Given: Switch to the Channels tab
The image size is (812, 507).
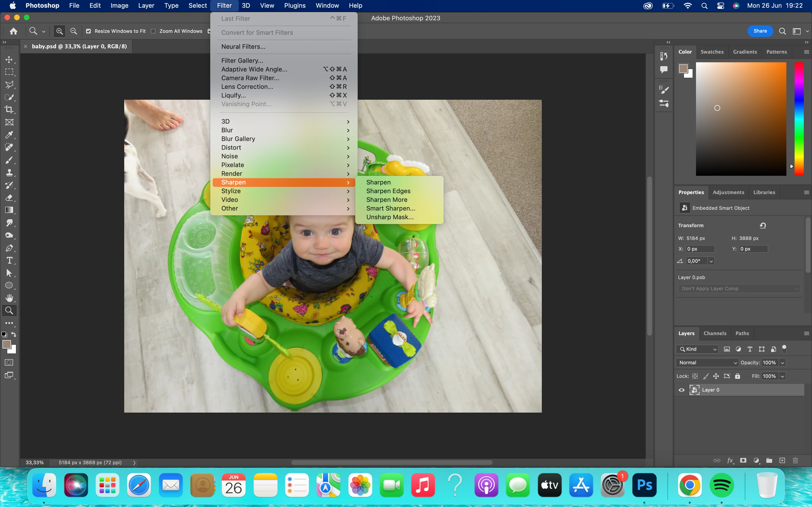Looking at the screenshot, I should tap(715, 333).
